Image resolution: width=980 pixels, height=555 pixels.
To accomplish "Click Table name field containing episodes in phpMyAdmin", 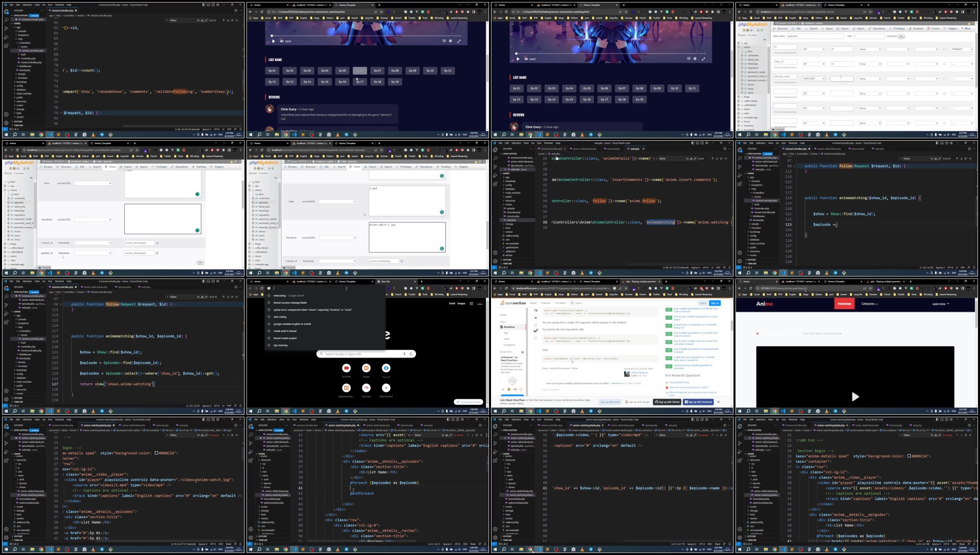I will point(815,36).
